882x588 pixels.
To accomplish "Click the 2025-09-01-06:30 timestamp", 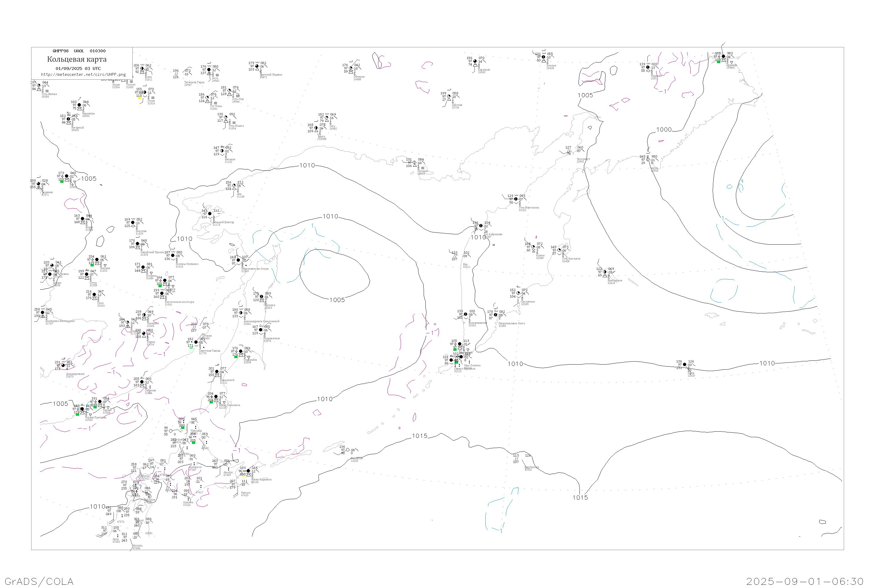I will pos(805,582).
